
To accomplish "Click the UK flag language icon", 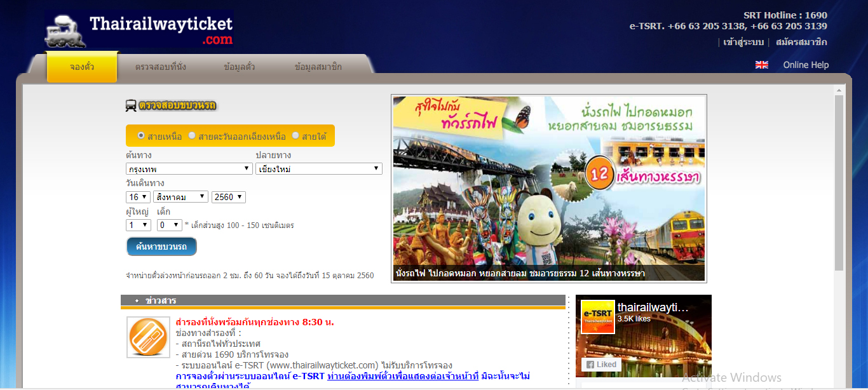I will click(x=761, y=65).
